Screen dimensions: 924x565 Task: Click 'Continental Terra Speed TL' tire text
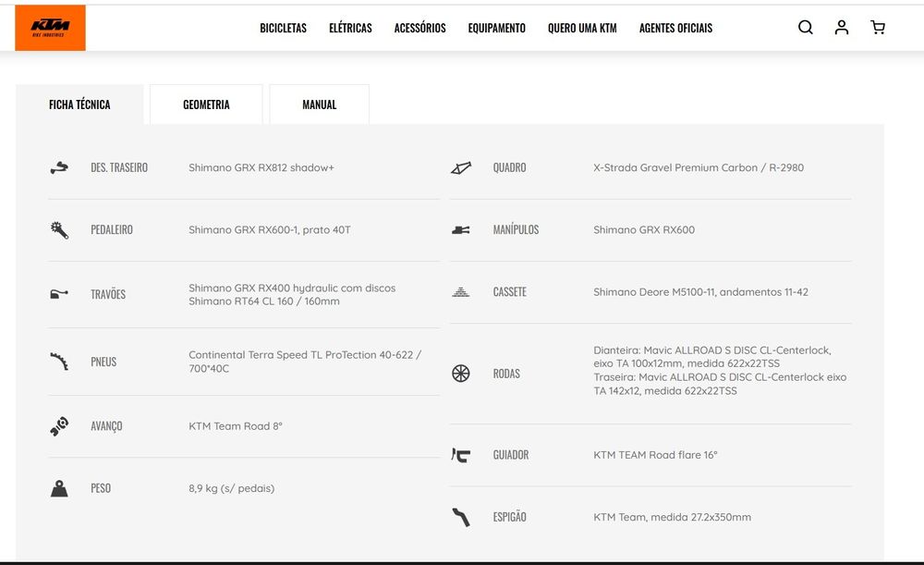[305, 362]
